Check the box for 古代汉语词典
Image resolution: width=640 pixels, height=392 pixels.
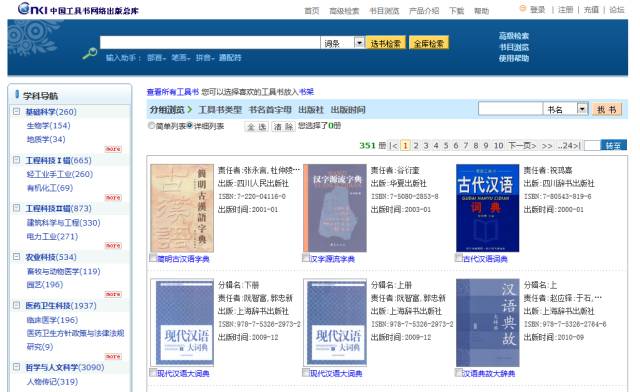click(x=459, y=257)
